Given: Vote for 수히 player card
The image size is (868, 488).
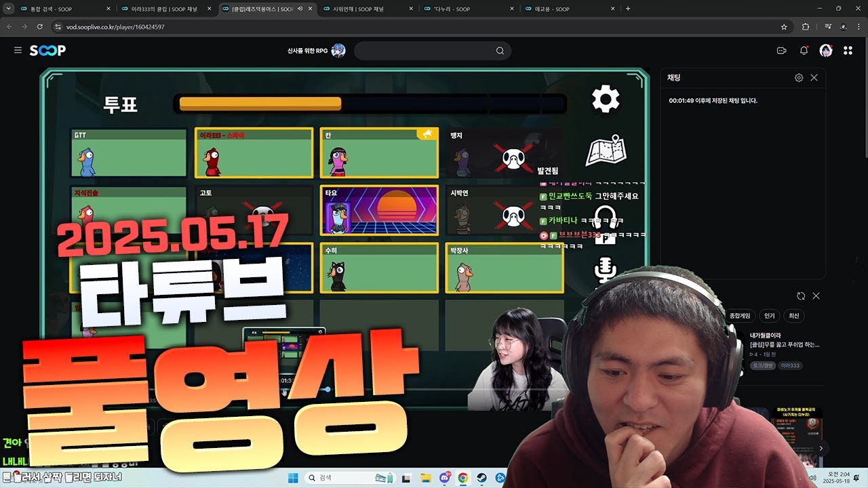Looking at the screenshot, I should tap(379, 268).
